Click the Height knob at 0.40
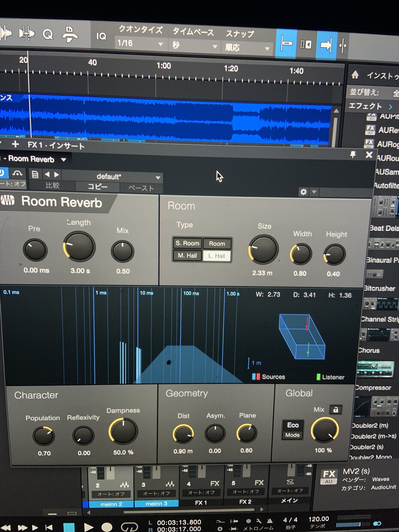The image size is (399, 532). pos(334,254)
